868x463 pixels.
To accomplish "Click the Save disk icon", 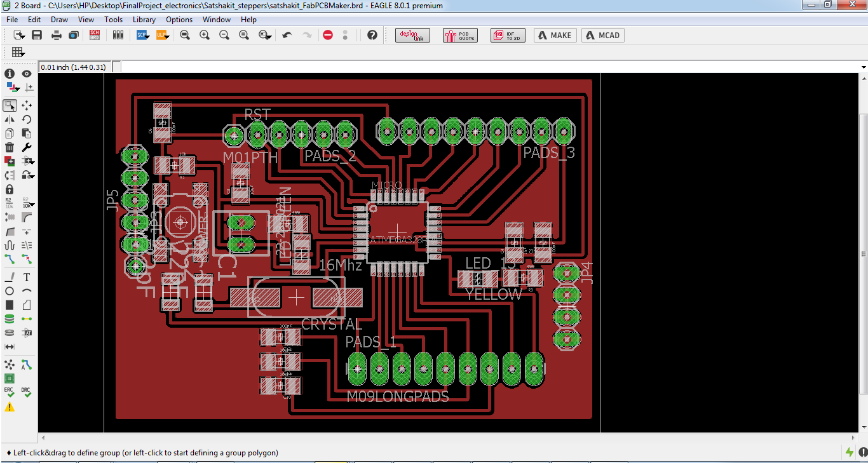I will click(x=37, y=35).
